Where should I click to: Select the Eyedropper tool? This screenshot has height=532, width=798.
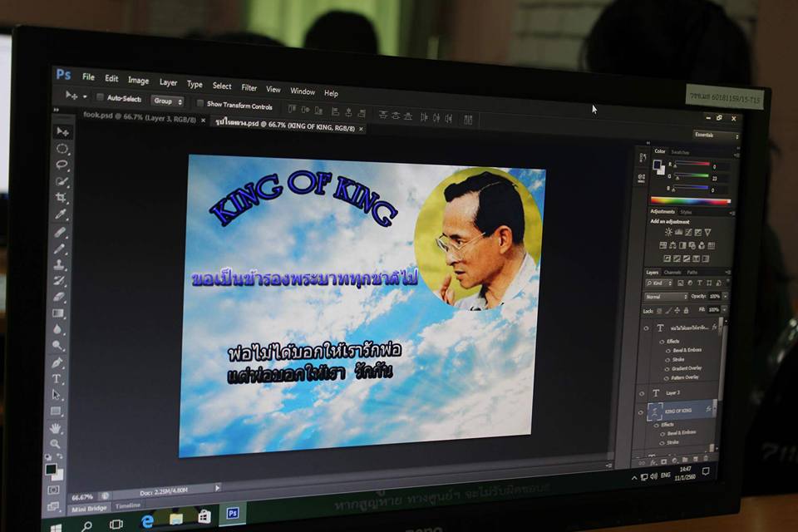61,214
